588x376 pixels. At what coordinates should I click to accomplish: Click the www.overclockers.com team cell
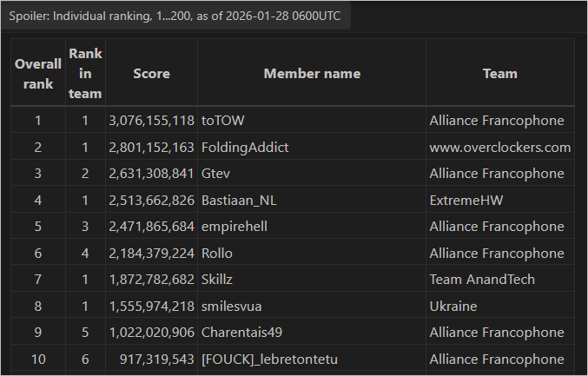click(x=499, y=148)
